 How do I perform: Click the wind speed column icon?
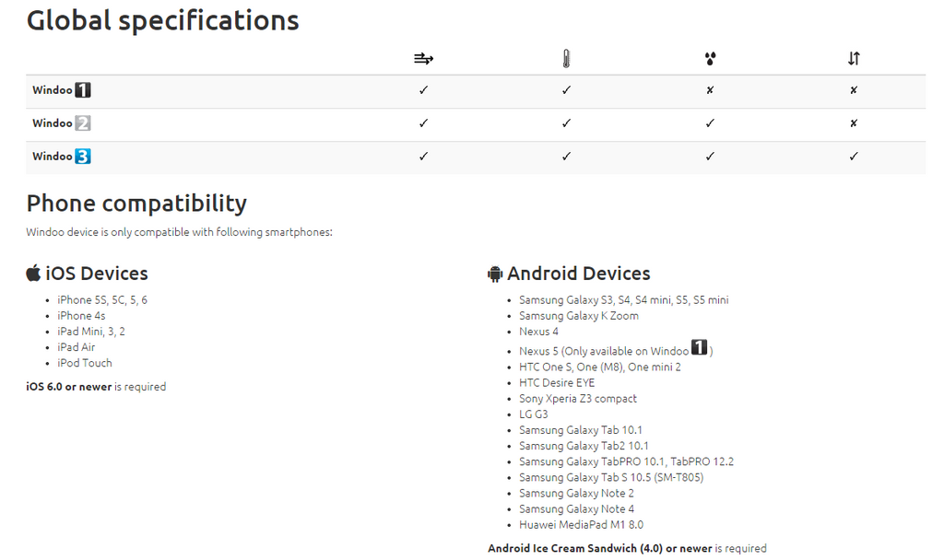(423, 59)
